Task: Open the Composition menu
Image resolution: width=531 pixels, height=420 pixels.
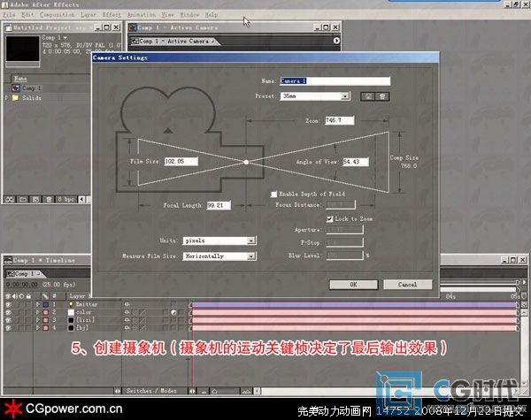Action: click(57, 15)
